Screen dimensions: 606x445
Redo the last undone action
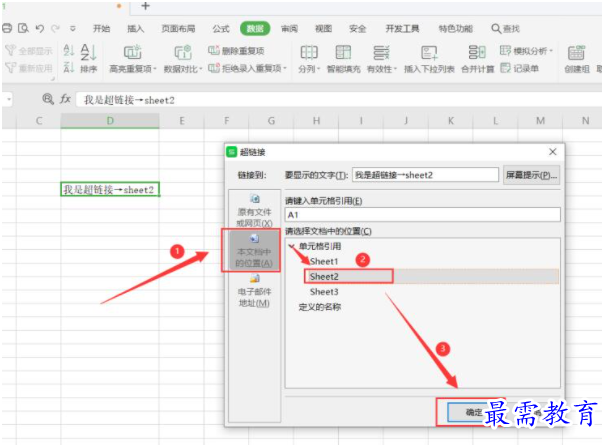pos(55,28)
